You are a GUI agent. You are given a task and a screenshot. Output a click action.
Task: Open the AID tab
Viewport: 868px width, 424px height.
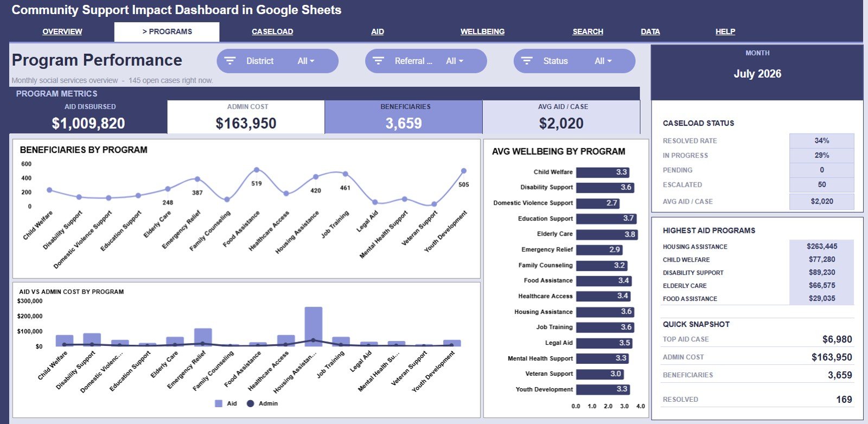click(378, 31)
